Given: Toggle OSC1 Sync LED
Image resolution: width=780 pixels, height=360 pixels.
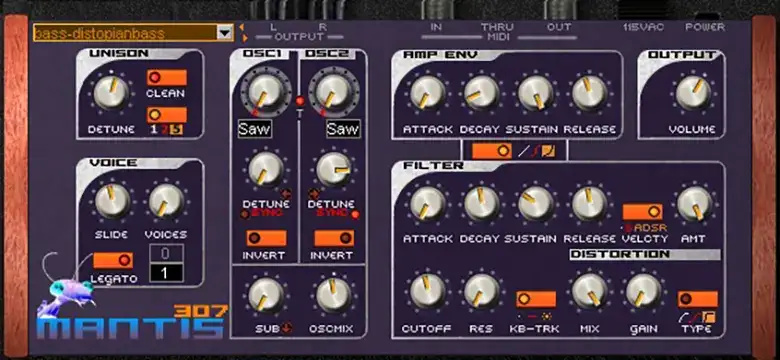Looking at the screenshot, I should [244, 214].
